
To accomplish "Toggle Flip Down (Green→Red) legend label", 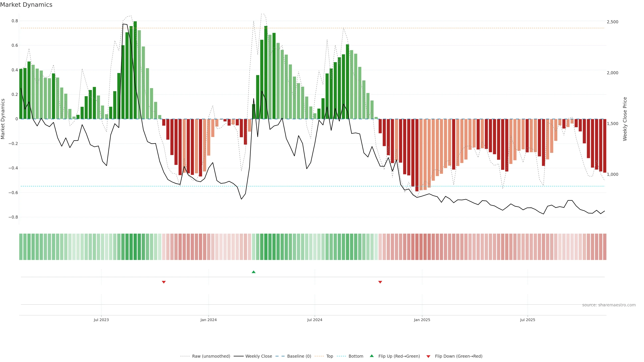I will point(459,356).
